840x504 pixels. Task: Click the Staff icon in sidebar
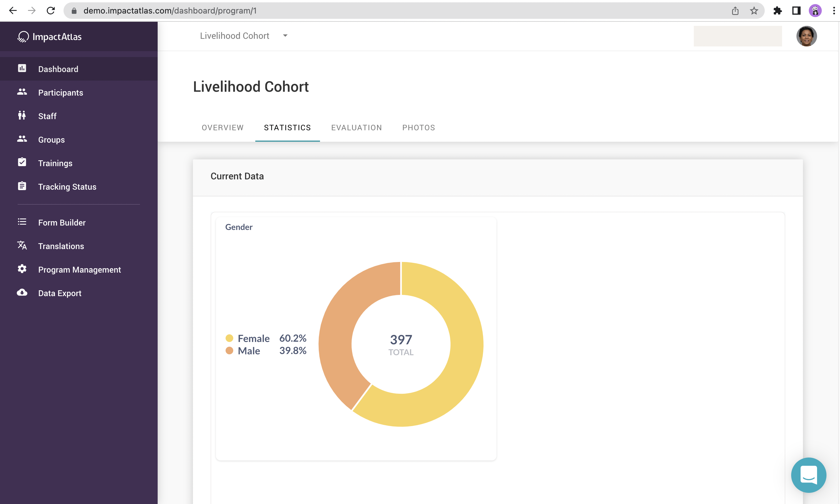coord(22,116)
